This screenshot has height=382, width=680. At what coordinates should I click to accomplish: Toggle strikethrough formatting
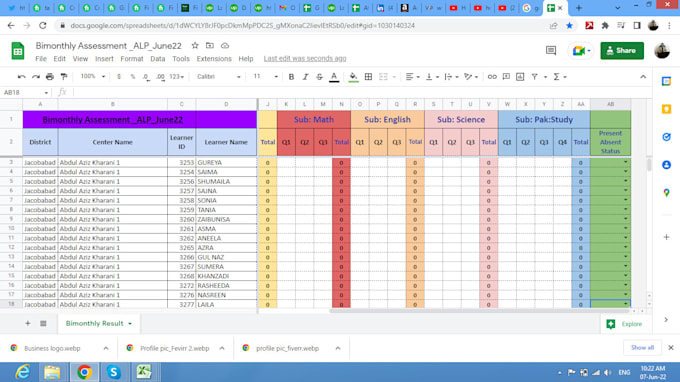click(x=320, y=77)
